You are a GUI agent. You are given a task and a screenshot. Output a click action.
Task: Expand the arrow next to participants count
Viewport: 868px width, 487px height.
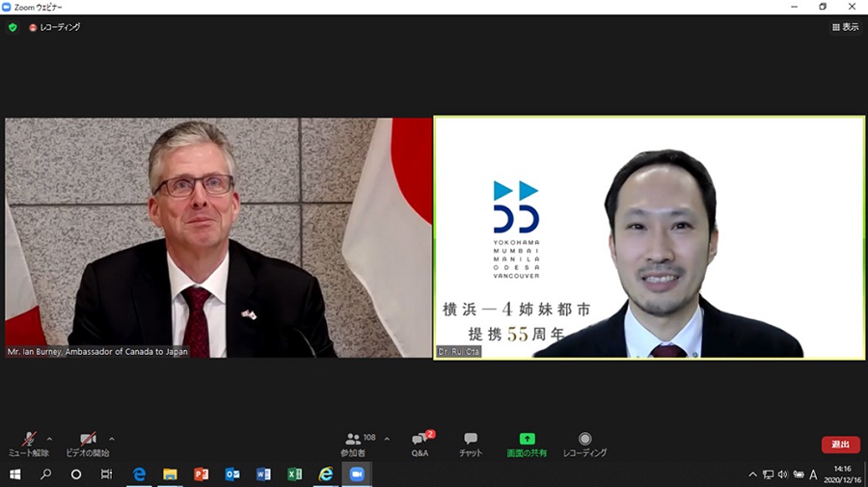(x=387, y=438)
